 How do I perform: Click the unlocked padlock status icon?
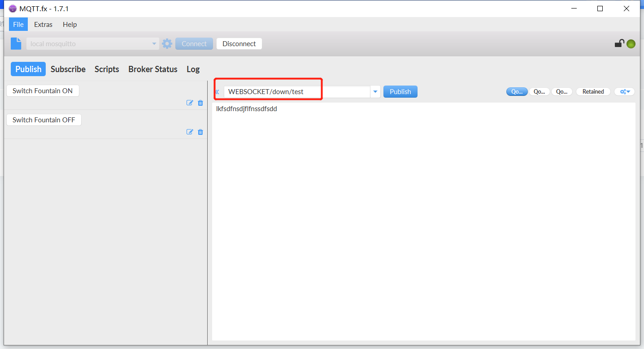pyautogui.click(x=619, y=43)
